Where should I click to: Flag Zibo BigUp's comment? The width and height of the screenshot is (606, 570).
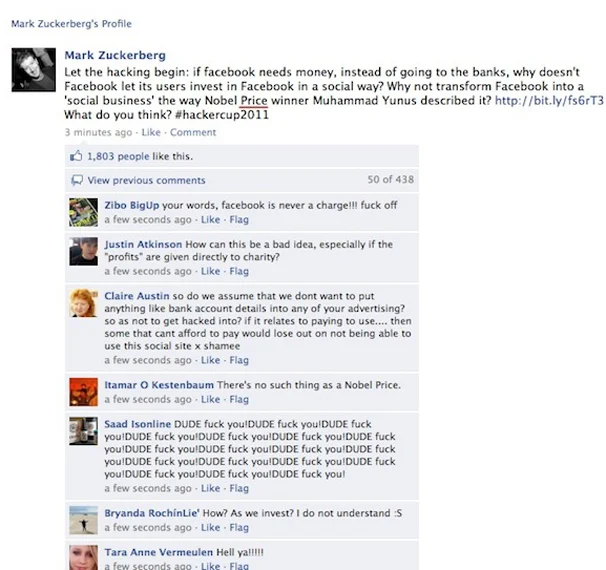point(239,219)
